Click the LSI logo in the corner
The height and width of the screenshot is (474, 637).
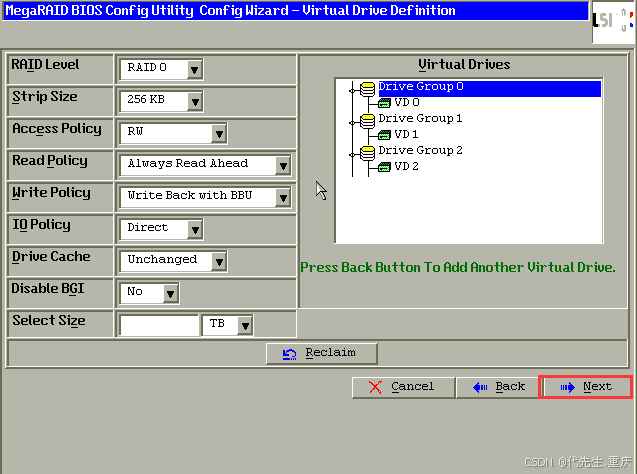614,22
